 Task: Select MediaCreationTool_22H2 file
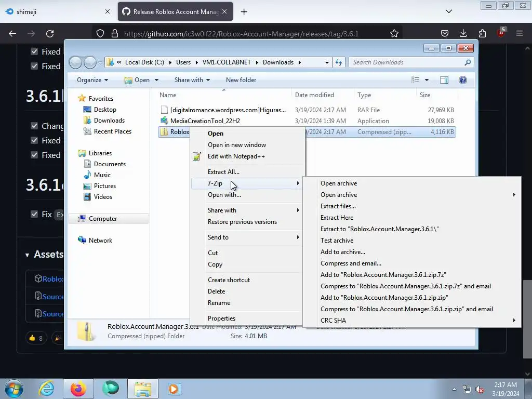(x=205, y=121)
